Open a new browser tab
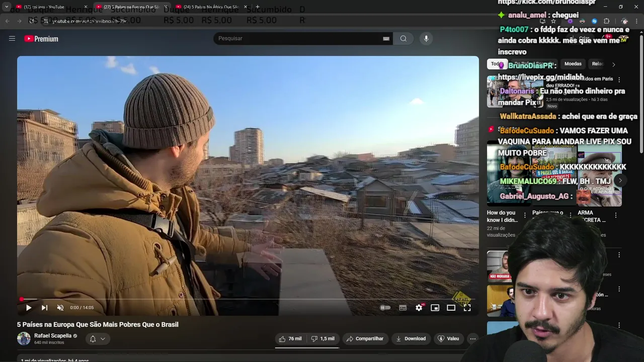Viewport: 644px width, 362px height. [x=258, y=7]
